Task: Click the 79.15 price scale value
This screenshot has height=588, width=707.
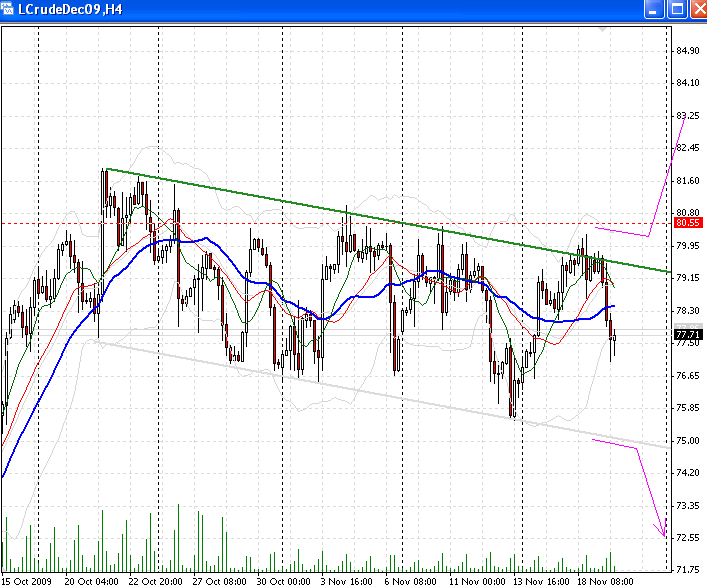Action: tap(688, 278)
